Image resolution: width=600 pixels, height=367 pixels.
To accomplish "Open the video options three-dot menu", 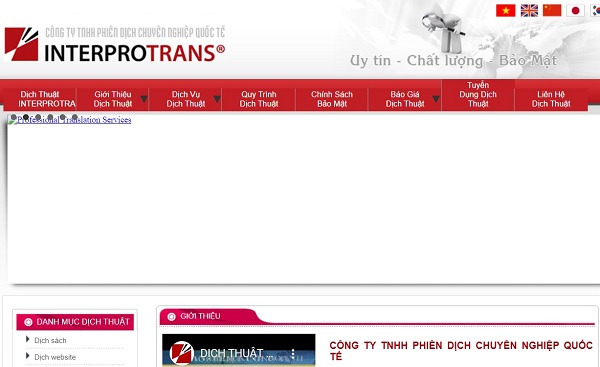I will 293,353.
